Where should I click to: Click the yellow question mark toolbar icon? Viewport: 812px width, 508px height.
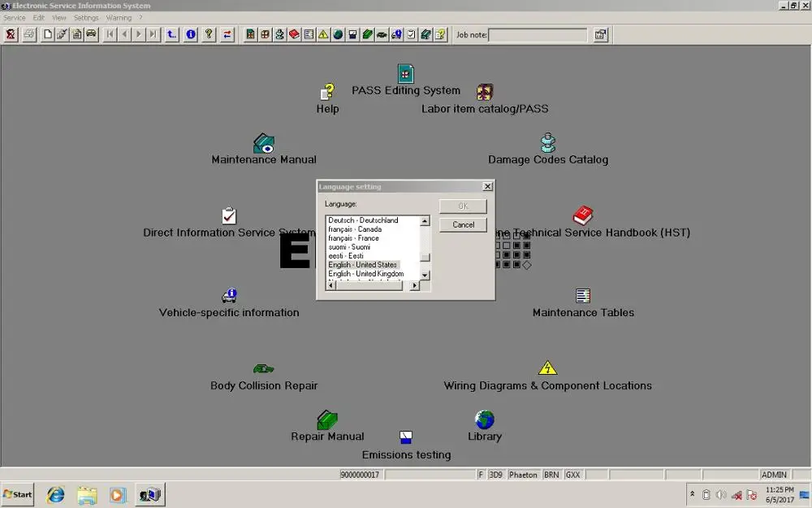point(209,35)
